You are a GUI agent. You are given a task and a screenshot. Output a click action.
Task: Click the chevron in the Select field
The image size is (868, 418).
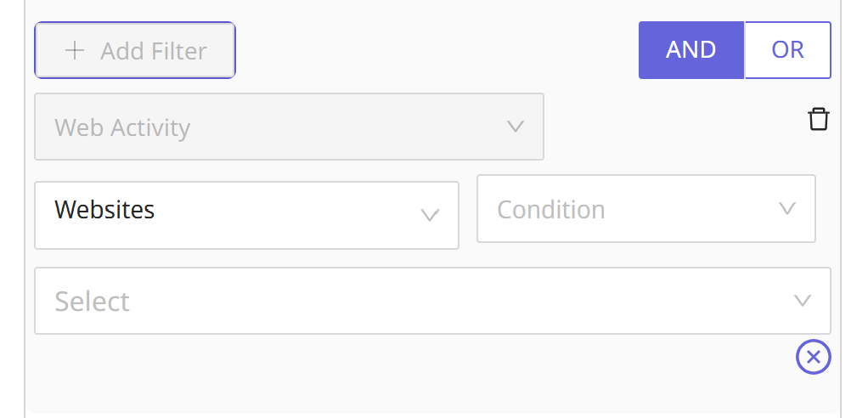802,301
